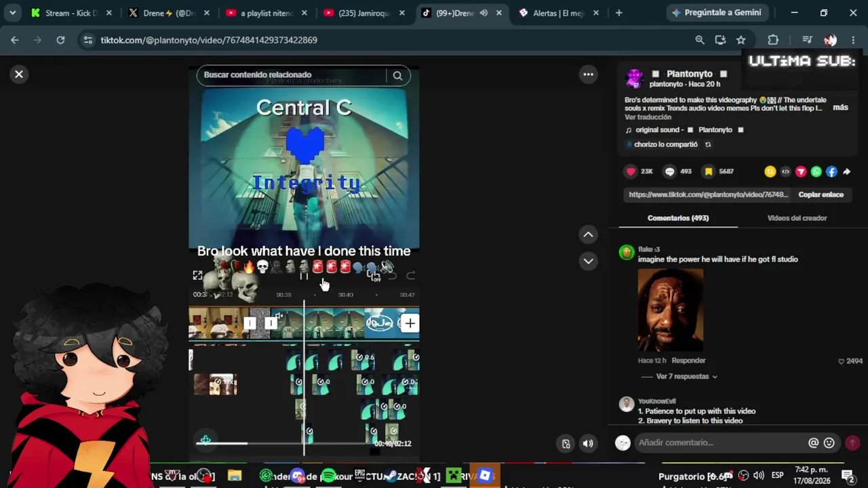Get the embed code for the video
The width and height of the screenshot is (868, 488).
coord(785,172)
